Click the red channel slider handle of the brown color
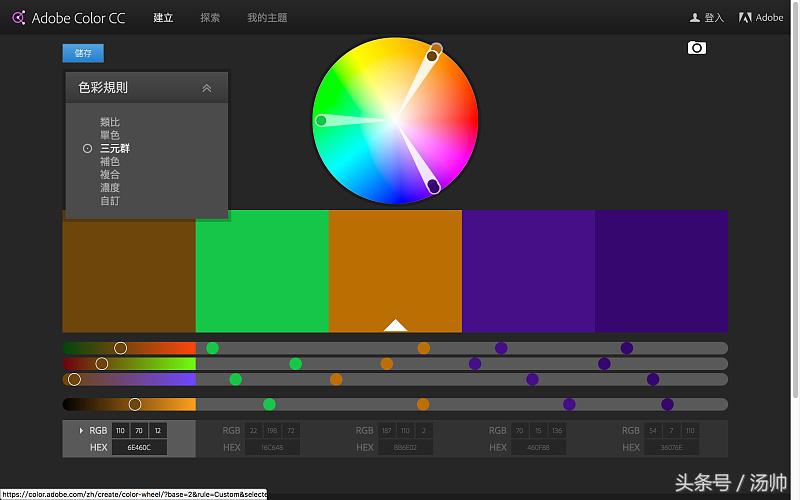This screenshot has width=800, height=500. pos(120,348)
